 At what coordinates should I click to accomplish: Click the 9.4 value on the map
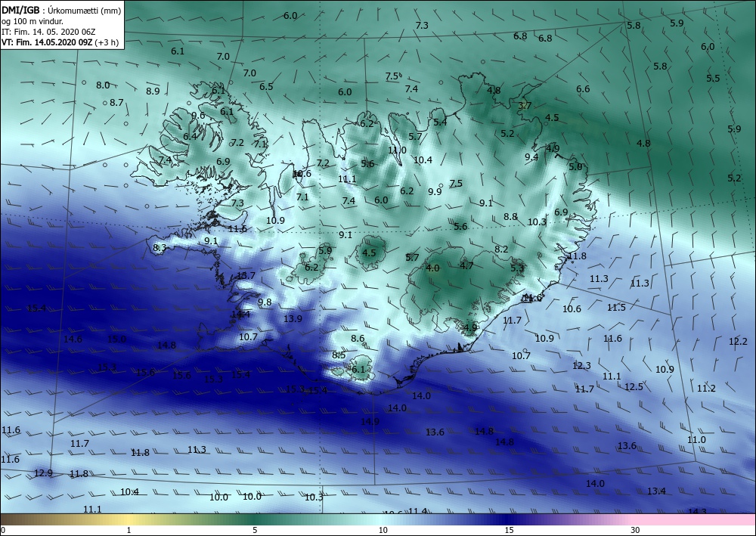(x=531, y=157)
